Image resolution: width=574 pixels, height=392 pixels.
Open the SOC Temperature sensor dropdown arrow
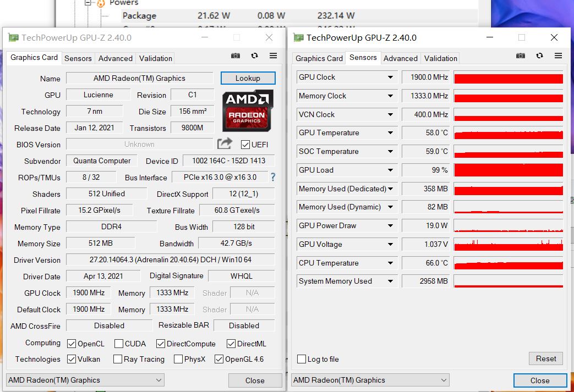pos(391,151)
